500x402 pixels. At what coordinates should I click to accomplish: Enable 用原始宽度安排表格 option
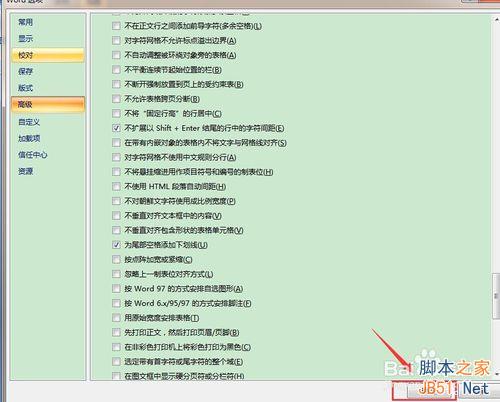click(116, 318)
